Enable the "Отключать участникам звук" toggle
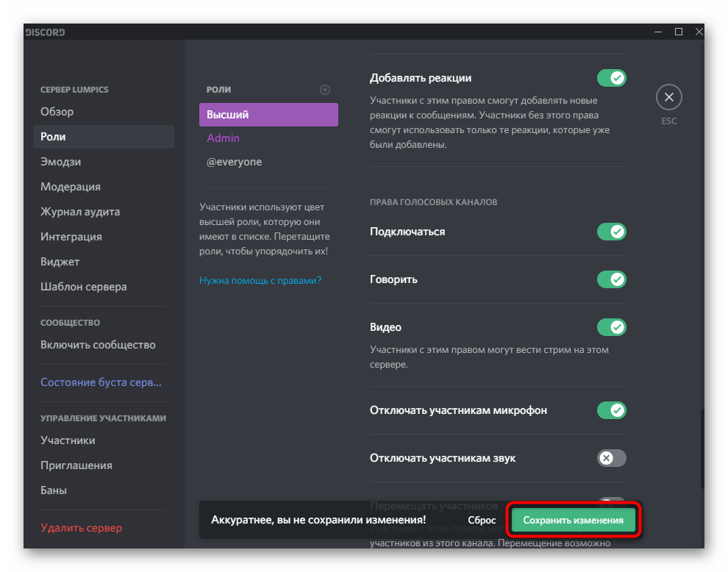 612,457
